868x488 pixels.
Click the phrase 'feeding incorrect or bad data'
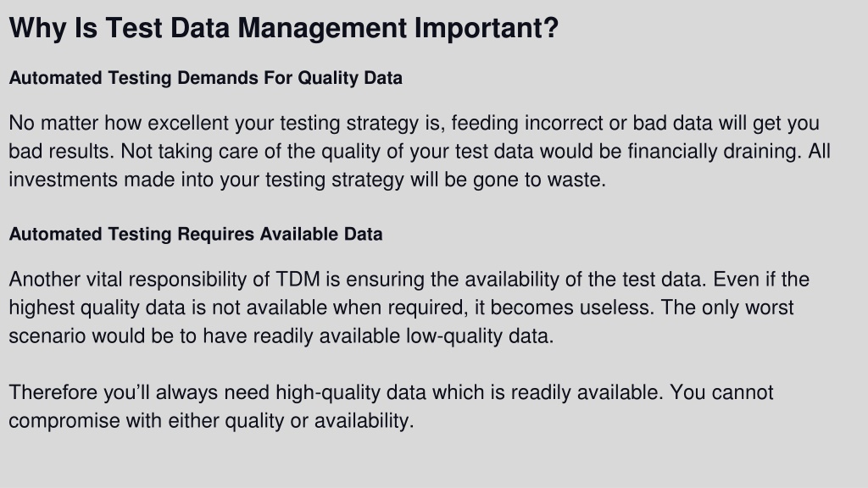[581, 124]
